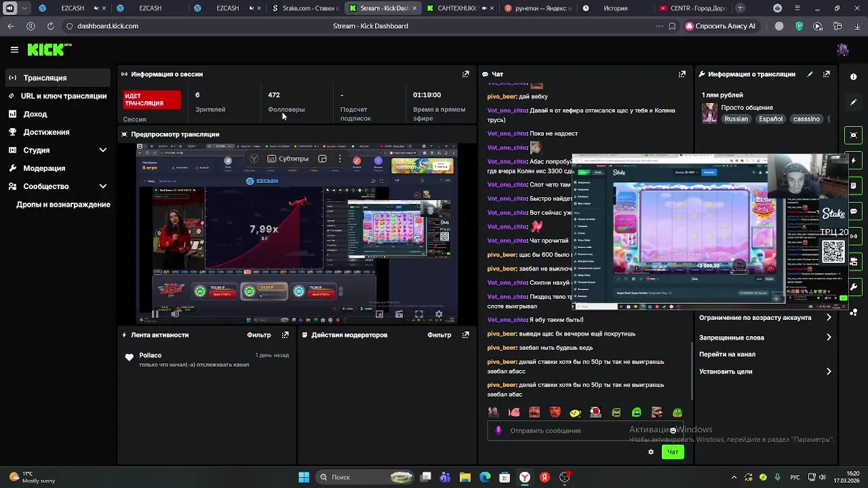Bookmark the page in the browser
The height and width of the screenshot is (488, 868).
tap(672, 26)
